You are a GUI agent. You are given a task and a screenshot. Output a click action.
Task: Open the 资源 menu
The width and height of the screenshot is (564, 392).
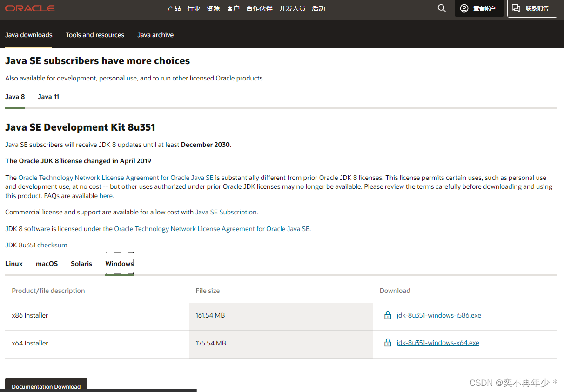point(213,8)
